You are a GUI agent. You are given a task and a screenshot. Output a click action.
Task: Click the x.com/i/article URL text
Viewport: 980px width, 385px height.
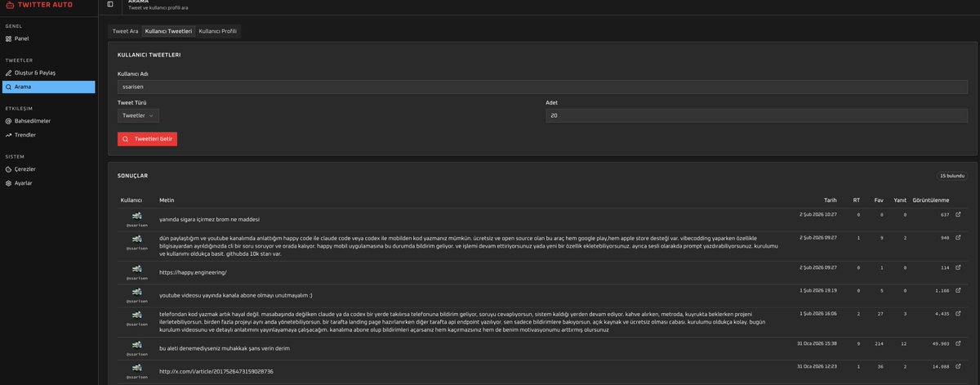pyautogui.click(x=216, y=371)
